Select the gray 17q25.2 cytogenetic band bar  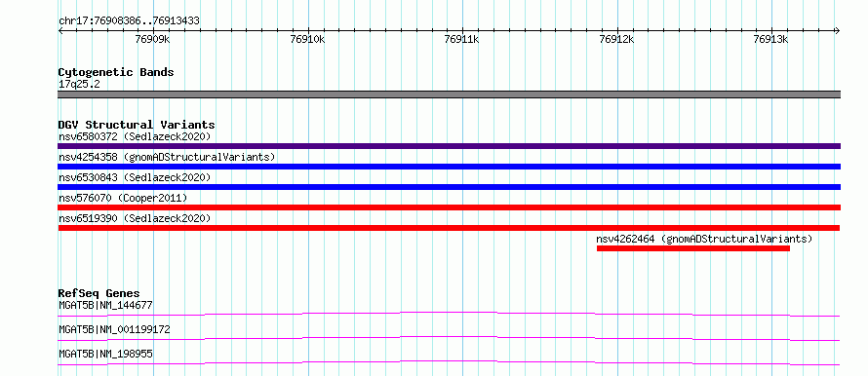coord(449,94)
